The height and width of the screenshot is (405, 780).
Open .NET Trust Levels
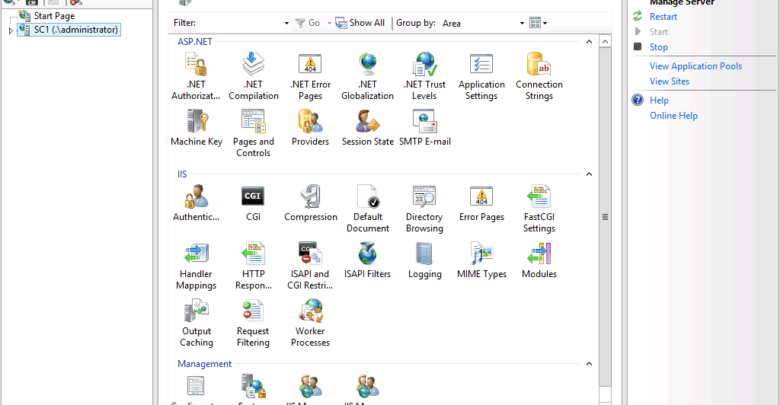425,77
